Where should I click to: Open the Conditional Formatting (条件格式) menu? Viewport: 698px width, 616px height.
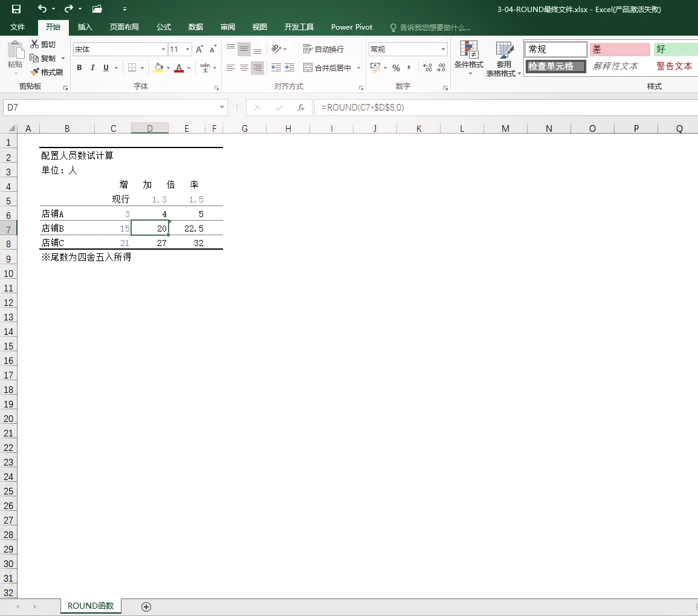(x=469, y=58)
